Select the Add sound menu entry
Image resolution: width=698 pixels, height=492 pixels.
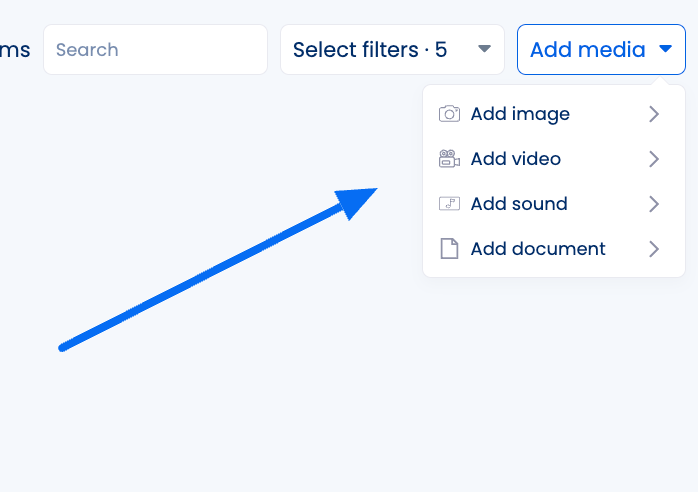(x=554, y=204)
